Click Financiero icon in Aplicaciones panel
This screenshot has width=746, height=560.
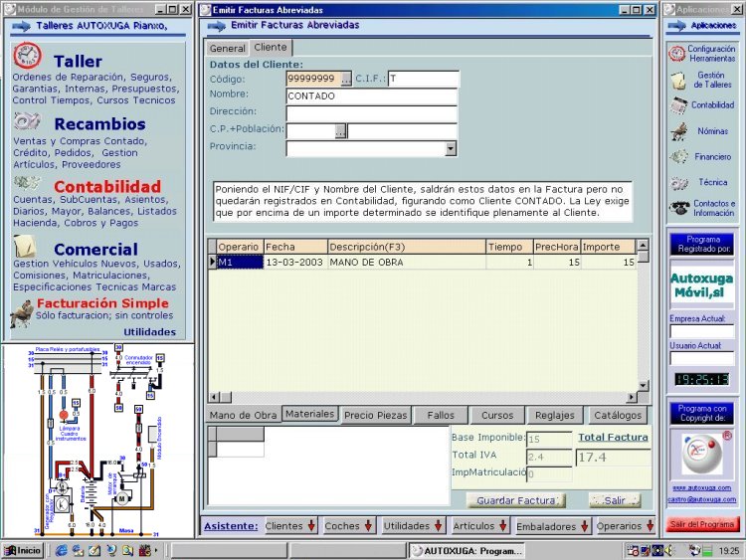pyautogui.click(x=679, y=156)
